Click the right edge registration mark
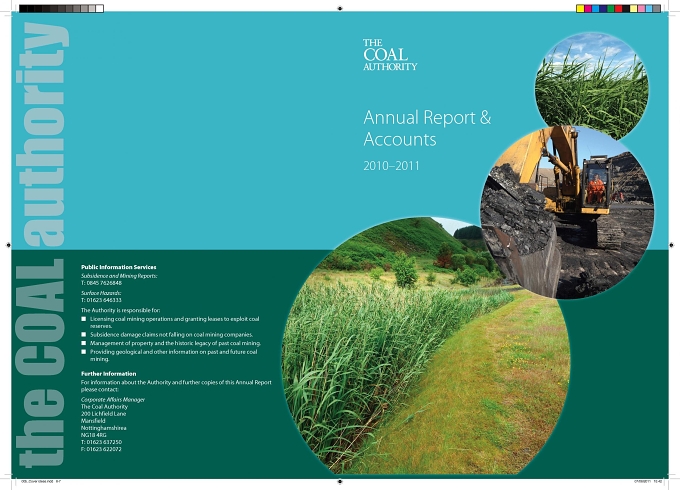The image size is (680, 490). point(671,245)
